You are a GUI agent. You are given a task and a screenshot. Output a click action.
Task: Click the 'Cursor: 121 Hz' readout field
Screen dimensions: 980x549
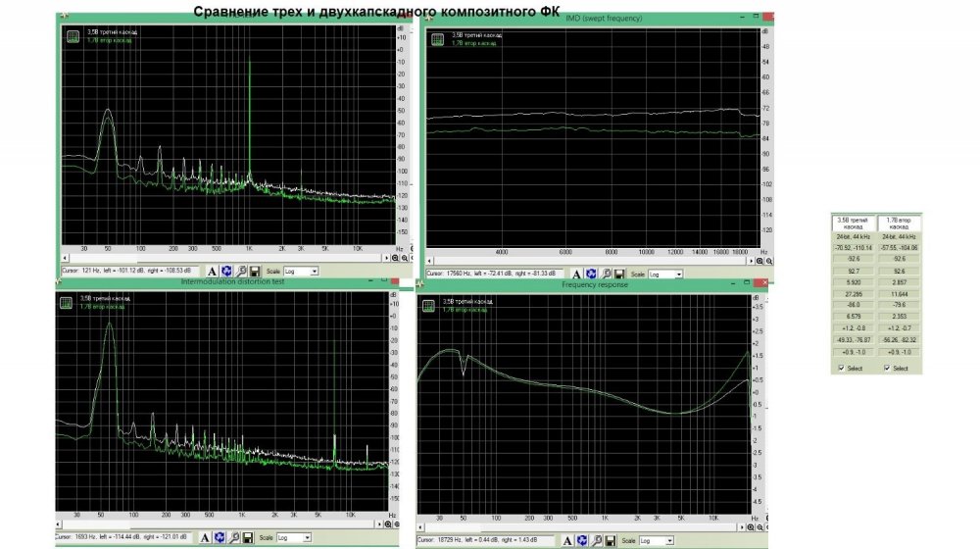coord(130,271)
